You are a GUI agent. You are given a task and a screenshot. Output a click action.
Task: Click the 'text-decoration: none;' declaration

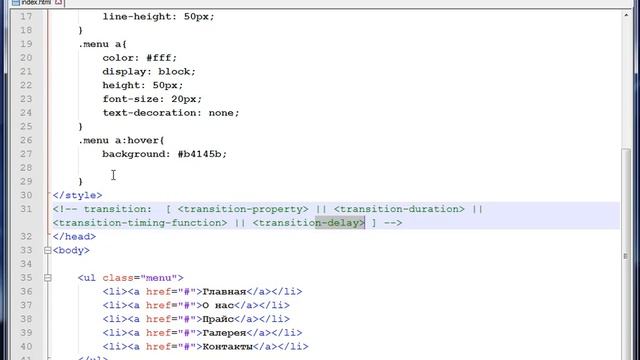pos(171,113)
